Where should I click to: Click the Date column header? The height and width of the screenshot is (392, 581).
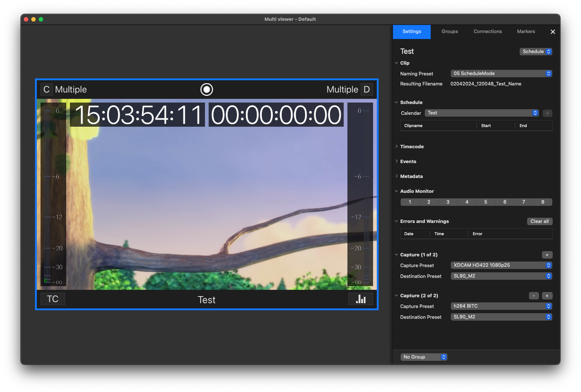415,234
